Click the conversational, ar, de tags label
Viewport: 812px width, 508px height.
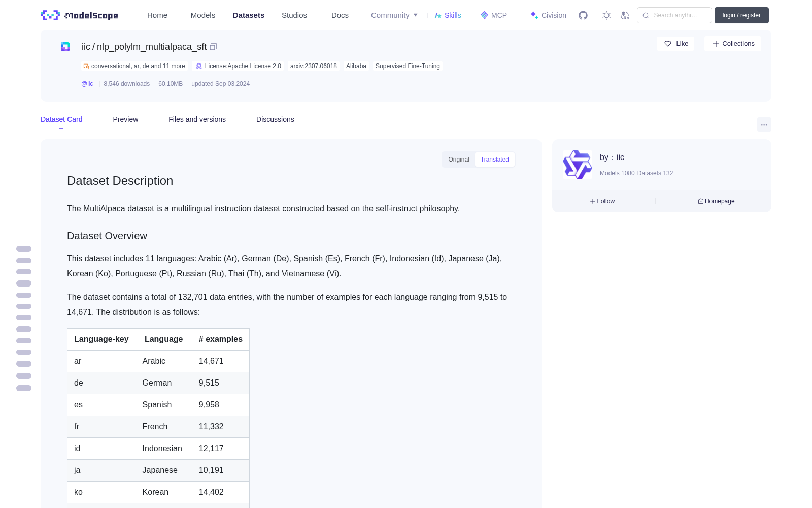click(x=134, y=66)
